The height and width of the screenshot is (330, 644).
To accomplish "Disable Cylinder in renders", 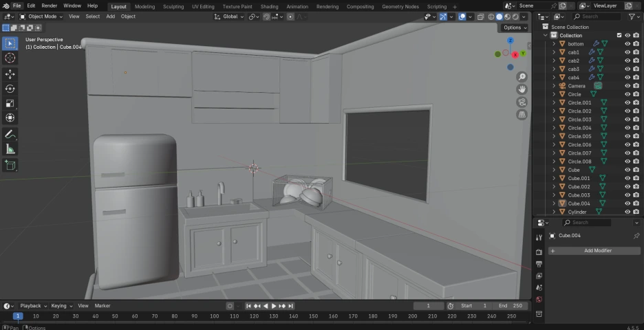I will [x=636, y=212].
